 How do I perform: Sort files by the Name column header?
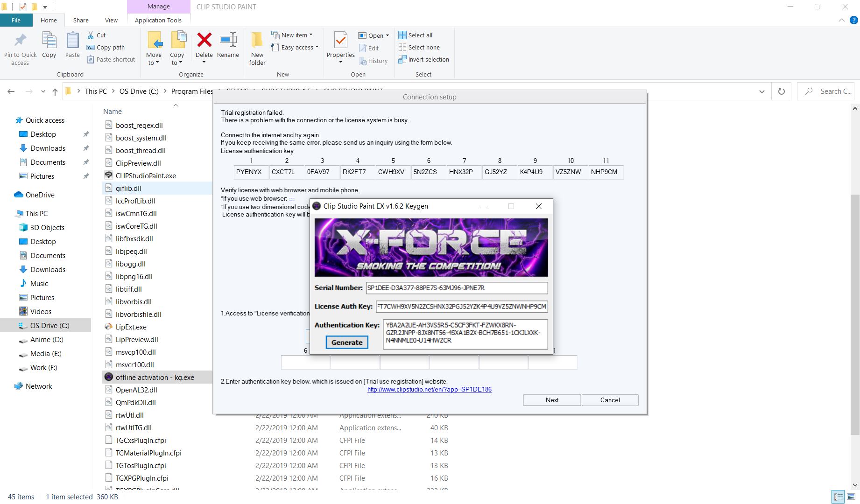tap(113, 112)
